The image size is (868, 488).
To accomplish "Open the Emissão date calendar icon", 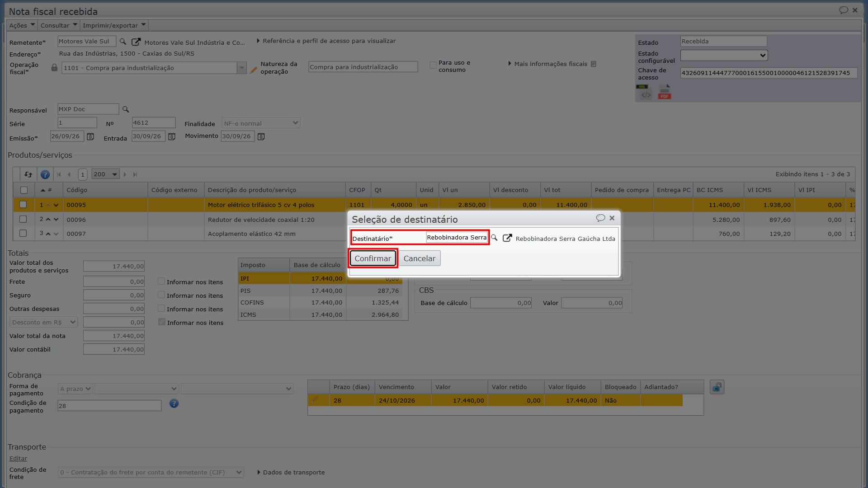I will click(x=90, y=137).
